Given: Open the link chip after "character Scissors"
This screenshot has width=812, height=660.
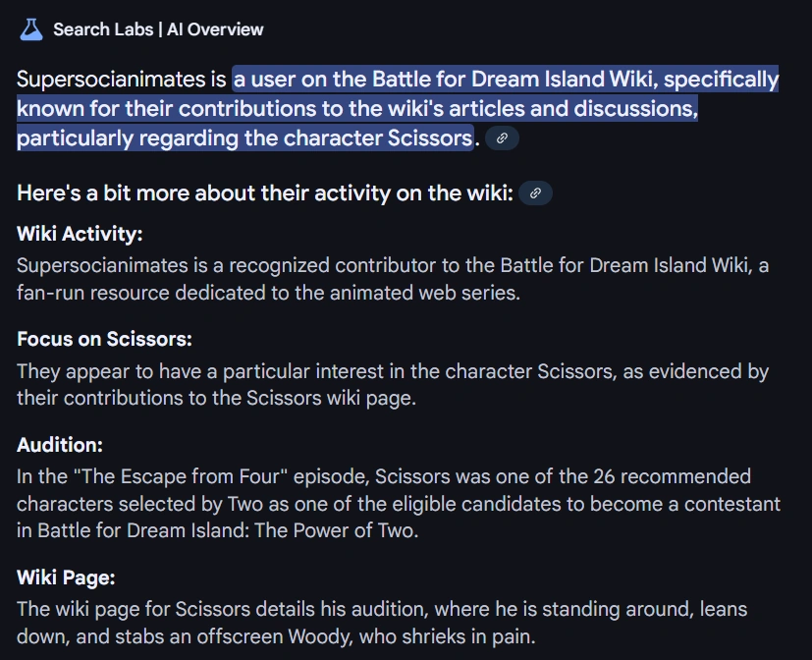Looking at the screenshot, I should (502, 138).
